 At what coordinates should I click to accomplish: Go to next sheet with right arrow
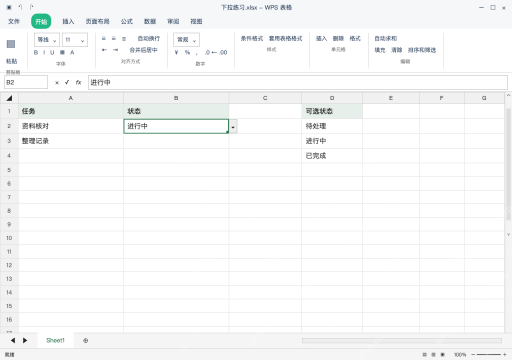[25, 340]
